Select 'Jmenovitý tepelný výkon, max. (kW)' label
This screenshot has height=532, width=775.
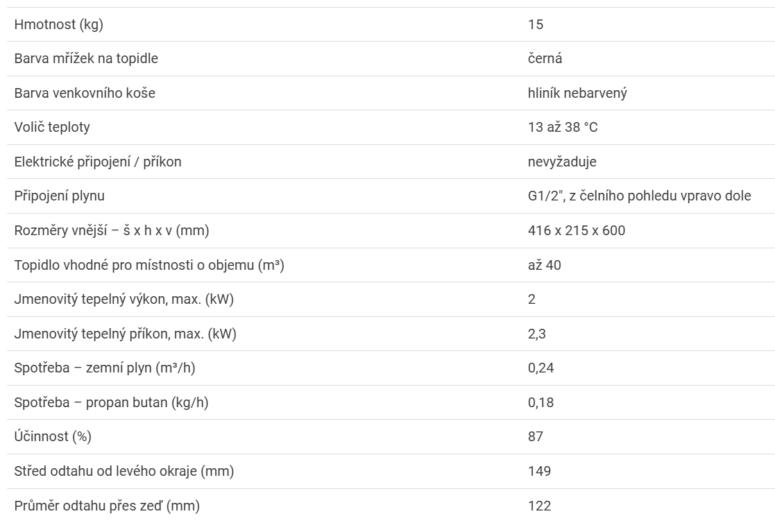(124, 299)
